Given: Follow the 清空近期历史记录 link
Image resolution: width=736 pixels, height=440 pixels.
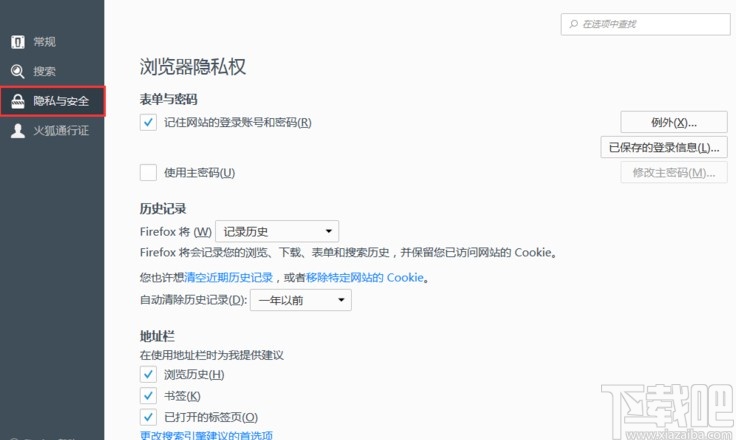Looking at the screenshot, I should coord(229,278).
